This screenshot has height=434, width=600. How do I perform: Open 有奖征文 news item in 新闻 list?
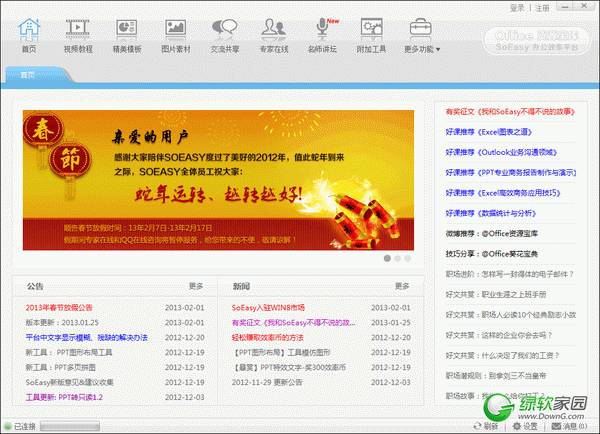point(293,323)
